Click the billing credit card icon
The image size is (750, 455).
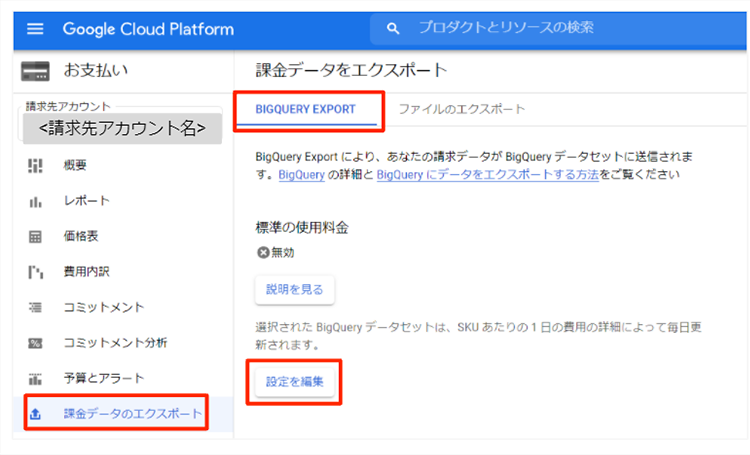click(35, 71)
